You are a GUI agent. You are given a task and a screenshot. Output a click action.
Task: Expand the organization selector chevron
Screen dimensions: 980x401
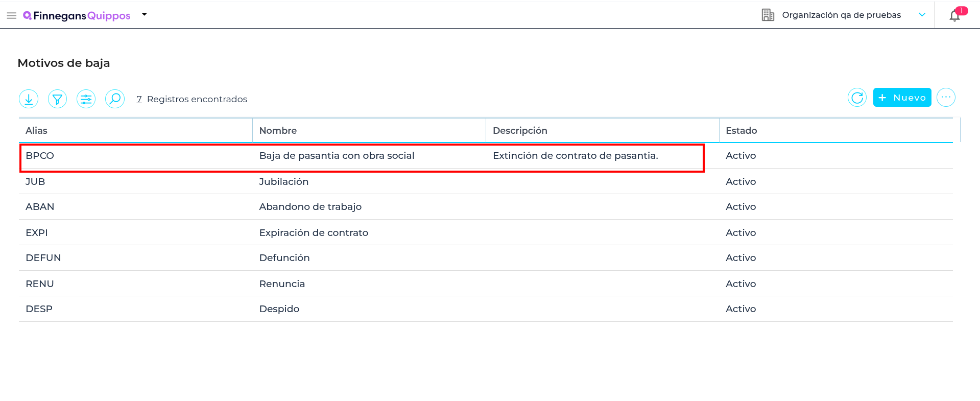[922, 15]
